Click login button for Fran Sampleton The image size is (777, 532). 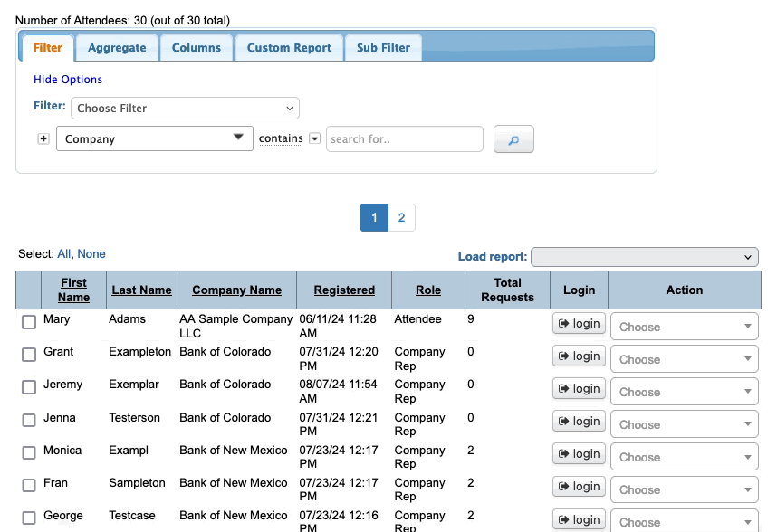[x=579, y=487]
